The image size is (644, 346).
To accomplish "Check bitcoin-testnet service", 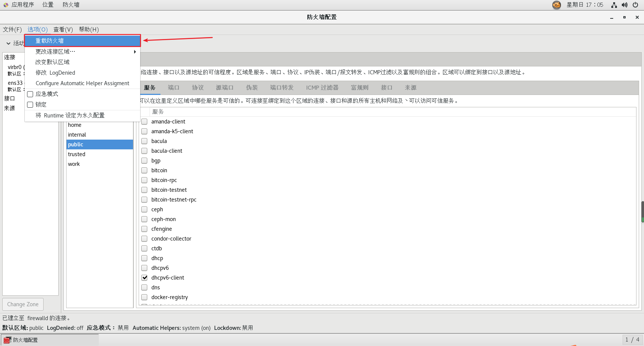I will coord(144,190).
